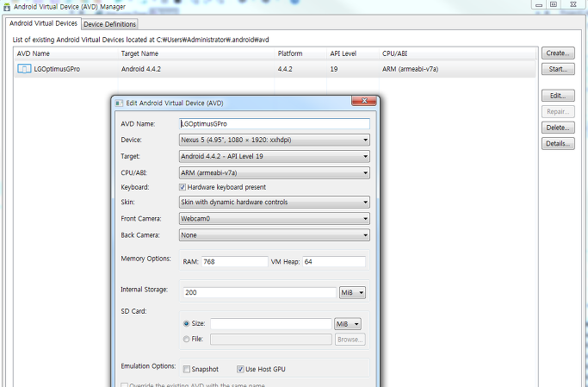Click the CPU/ABI column header in list
The width and height of the screenshot is (588, 387).
tap(457, 53)
